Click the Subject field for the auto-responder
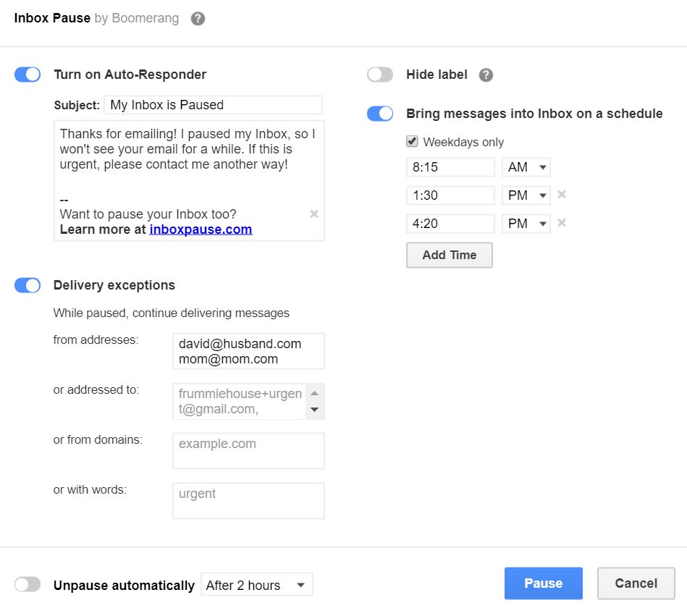This screenshot has width=687, height=616. 213,105
